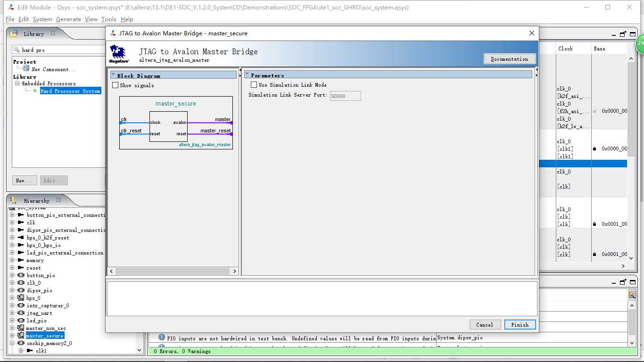
Task: Expand the intr_capturer_0 node
Action: pyautogui.click(x=12, y=305)
